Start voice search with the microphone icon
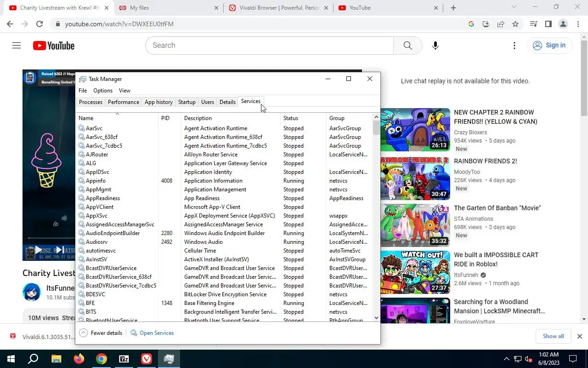588x368 pixels. point(435,46)
